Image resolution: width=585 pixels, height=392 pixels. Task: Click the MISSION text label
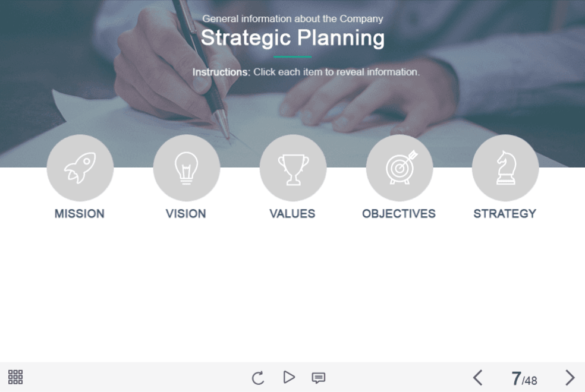(80, 214)
